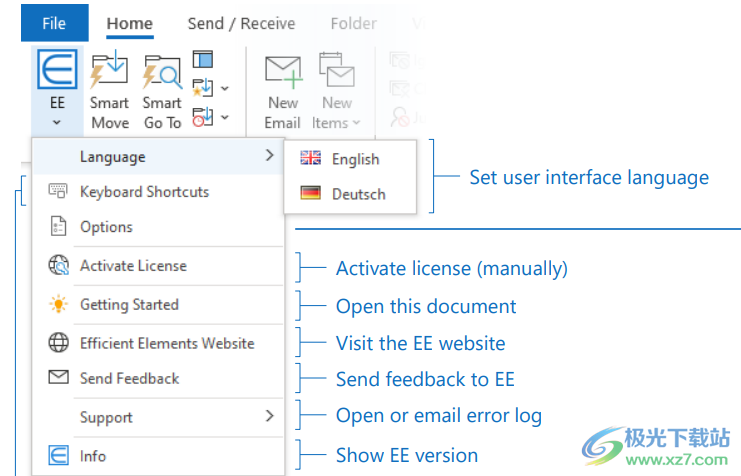Open the EE ribbon dropdown button
Screen dimensions: 741x476
[57, 90]
